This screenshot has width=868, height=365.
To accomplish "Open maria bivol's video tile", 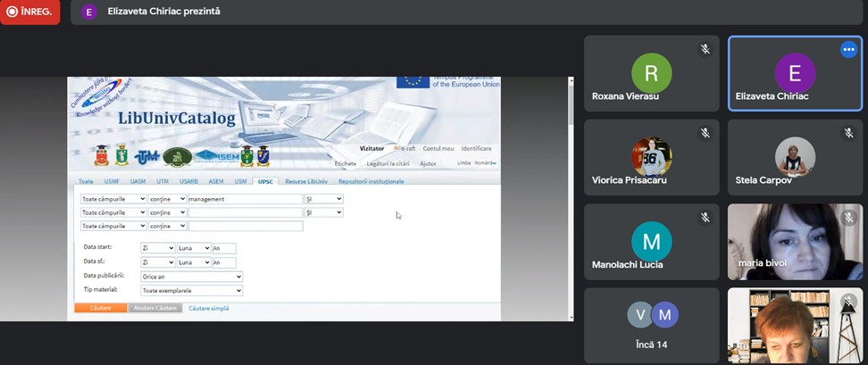I will (x=795, y=242).
